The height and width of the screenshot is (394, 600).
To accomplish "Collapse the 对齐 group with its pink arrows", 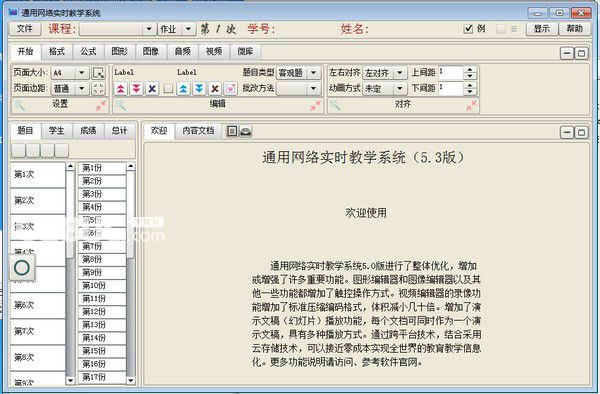I will (471, 105).
